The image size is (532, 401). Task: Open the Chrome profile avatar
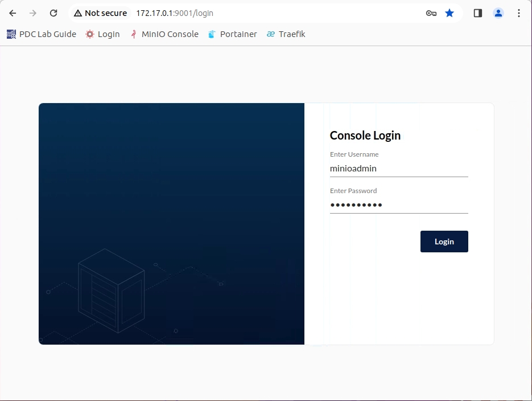click(x=498, y=13)
